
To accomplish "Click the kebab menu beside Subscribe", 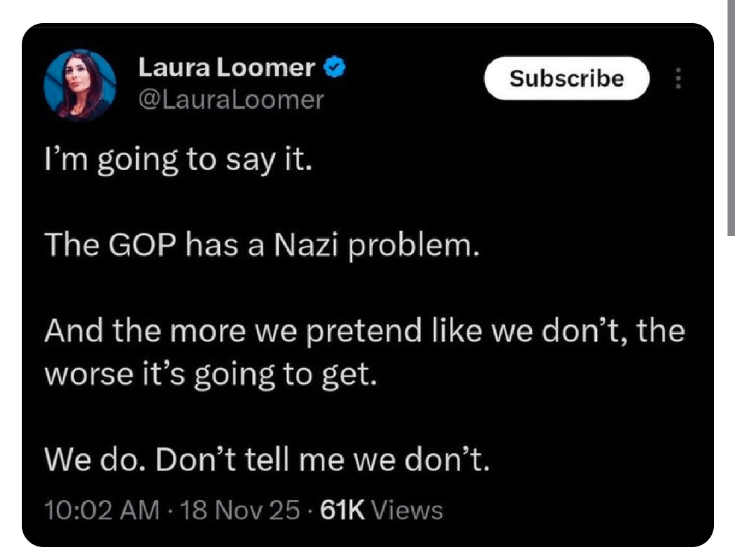I will (678, 78).
